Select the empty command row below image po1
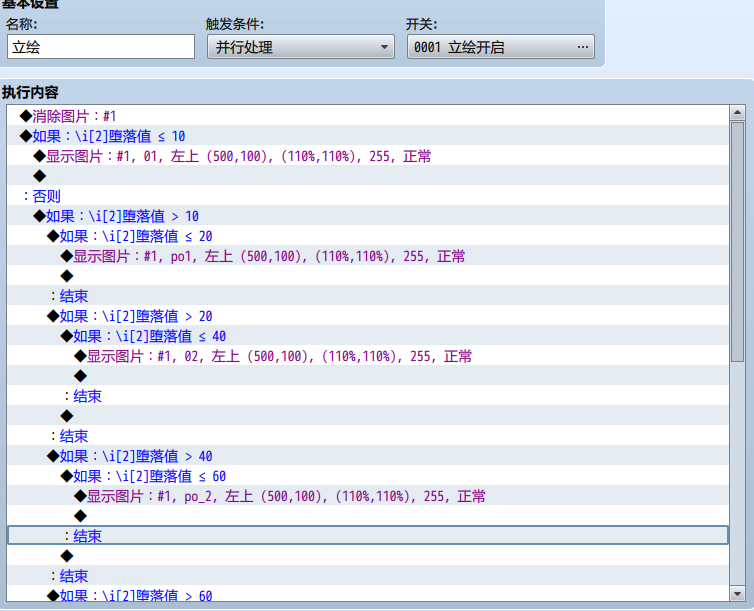754x611 pixels. [368, 276]
